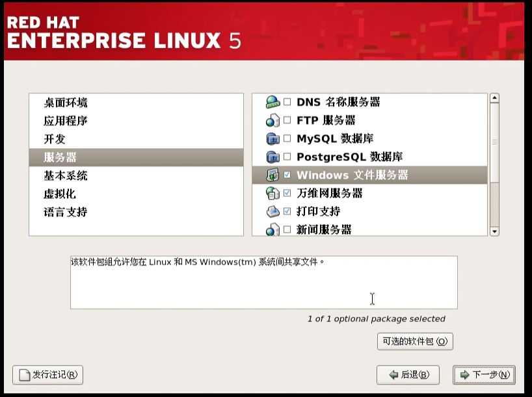The width and height of the screenshot is (532, 397).
Task: Click the 打印支持 printer icon
Action: [273, 212]
